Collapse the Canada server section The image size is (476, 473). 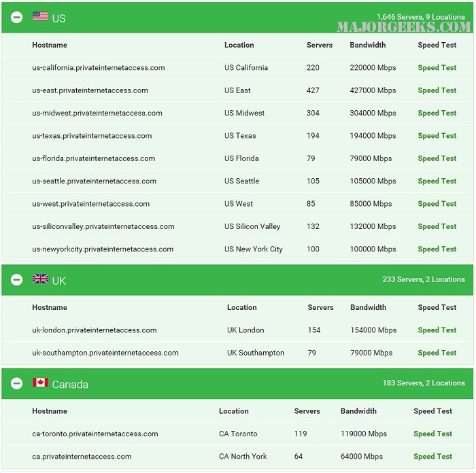[x=17, y=383]
